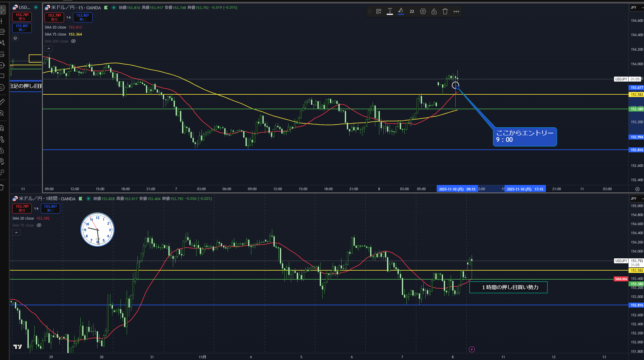Collapse the lower chart indicator legend
The width and height of the screenshot is (644, 360).
16,233
